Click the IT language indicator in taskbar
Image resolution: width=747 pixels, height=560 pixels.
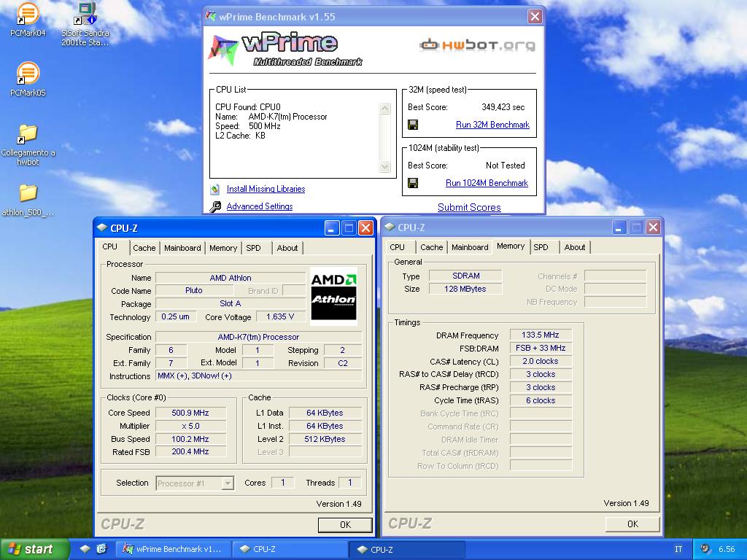pyautogui.click(x=678, y=549)
